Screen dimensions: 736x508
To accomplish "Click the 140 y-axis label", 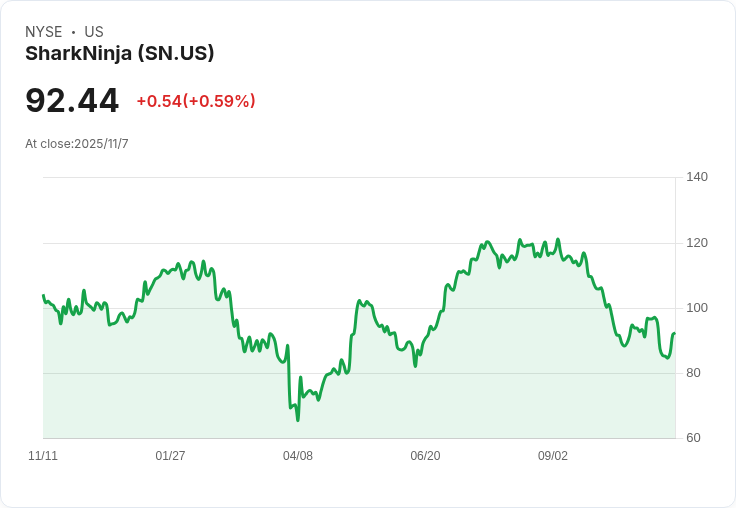I will [697, 177].
